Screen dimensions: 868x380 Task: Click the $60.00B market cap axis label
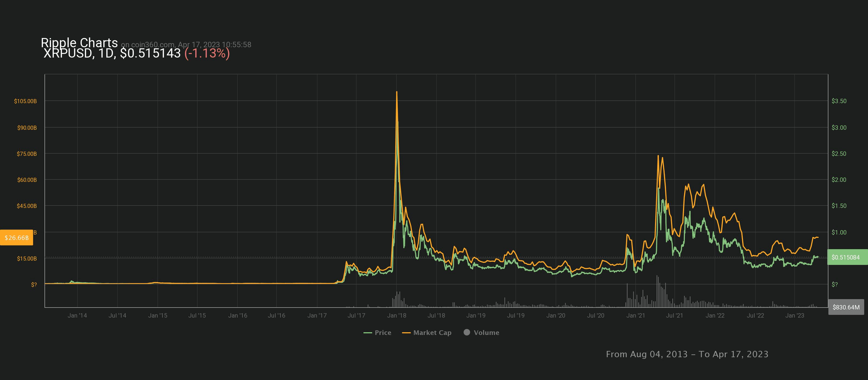[27, 180]
